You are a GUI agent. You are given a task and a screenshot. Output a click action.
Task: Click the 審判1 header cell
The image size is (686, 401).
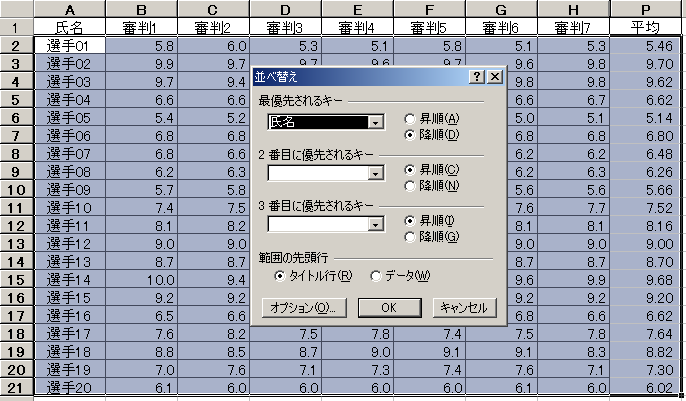[141, 28]
